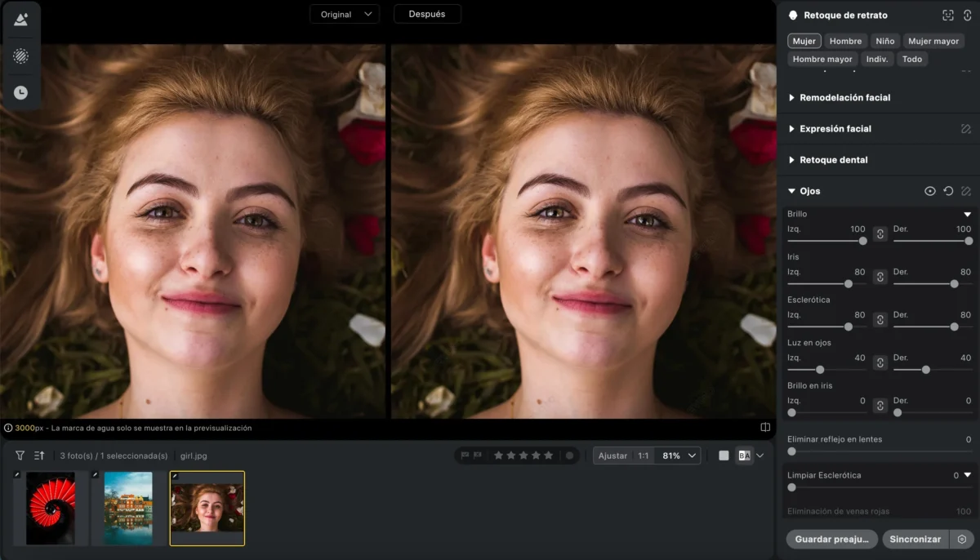
Task: Set a five-star rating with the last star
Action: 549,456
